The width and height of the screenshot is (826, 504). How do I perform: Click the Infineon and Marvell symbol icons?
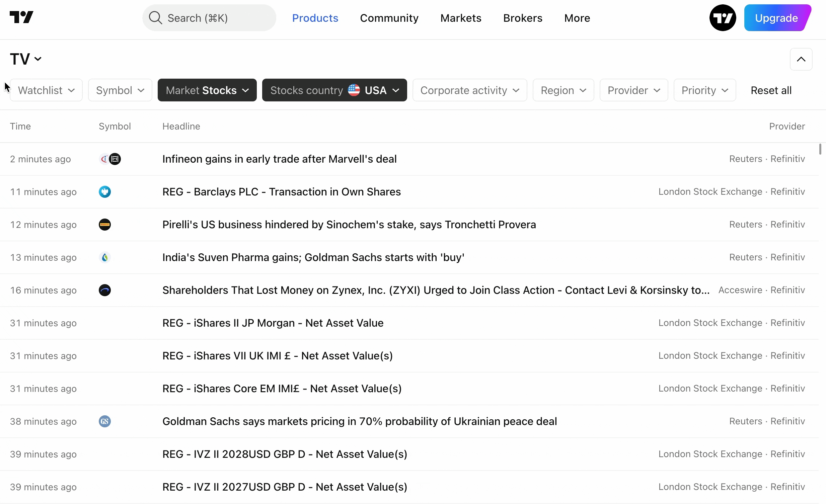[x=110, y=159]
